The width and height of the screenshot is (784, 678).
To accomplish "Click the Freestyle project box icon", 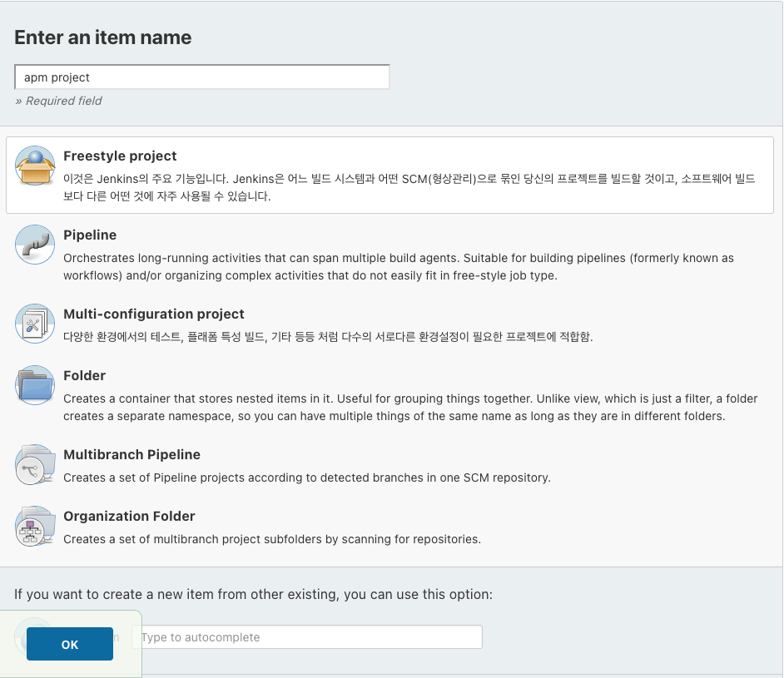I will point(35,166).
